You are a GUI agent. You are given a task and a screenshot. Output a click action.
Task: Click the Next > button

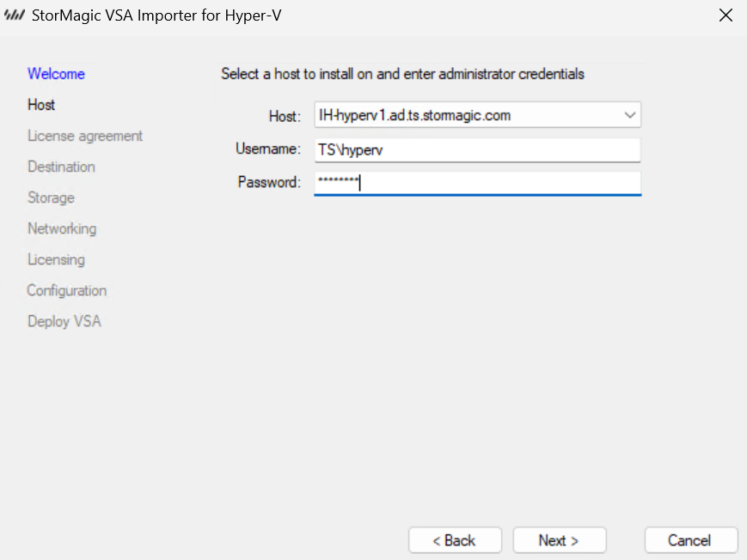tap(560, 540)
